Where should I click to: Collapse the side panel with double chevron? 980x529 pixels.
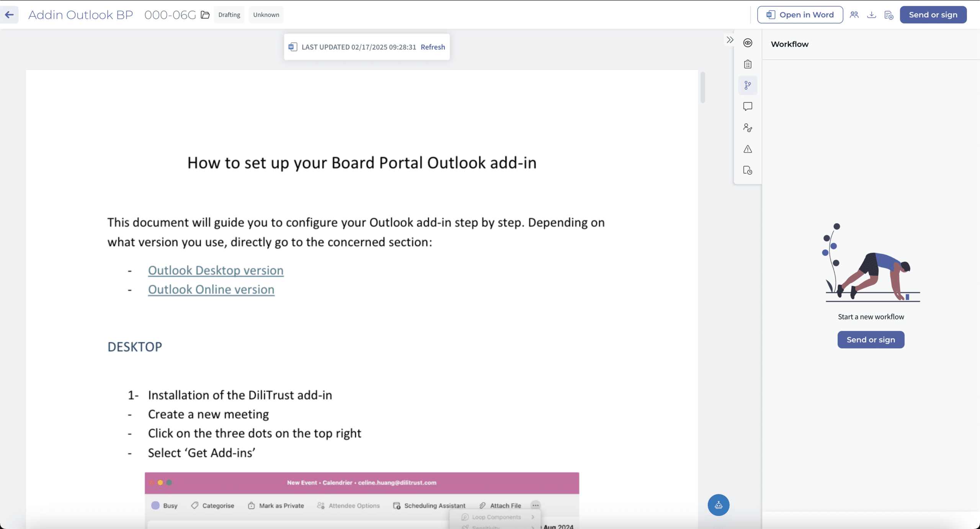[x=730, y=40]
